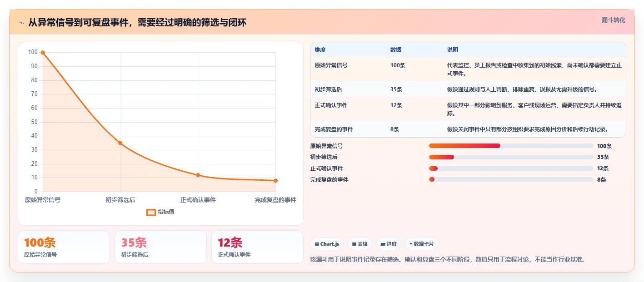This screenshot has width=644, height=282.
Task: Click the 数据卡片 chip
Action: (421, 244)
